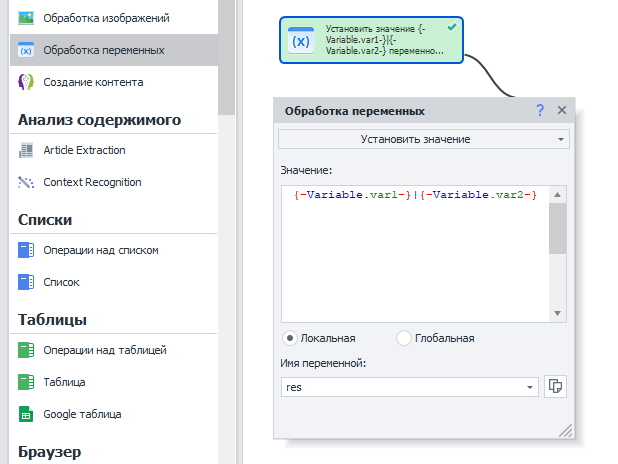Open the Список sidebar item
This screenshot has height=464, width=618.
point(61,282)
